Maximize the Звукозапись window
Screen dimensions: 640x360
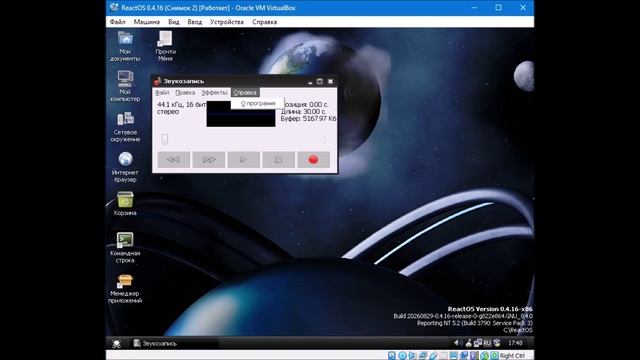click(320, 82)
